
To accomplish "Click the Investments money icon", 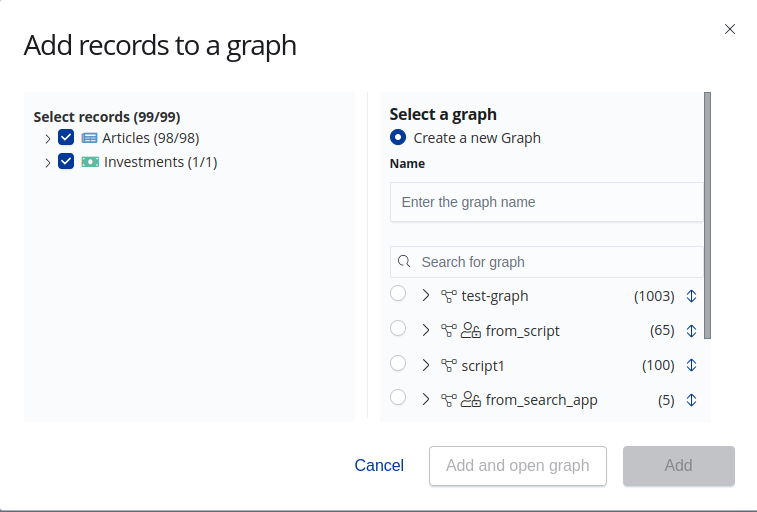I will [90, 162].
